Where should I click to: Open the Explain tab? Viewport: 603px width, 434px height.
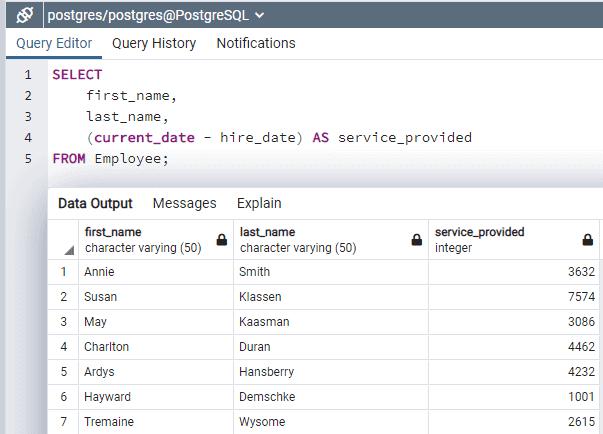(x=259, y=203)
